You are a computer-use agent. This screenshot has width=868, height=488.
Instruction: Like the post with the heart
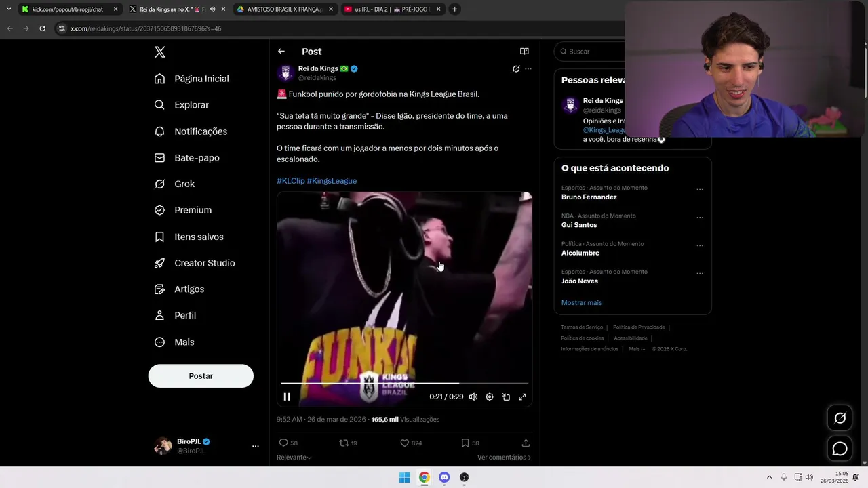pyautogui.click(x=404, y=443)
